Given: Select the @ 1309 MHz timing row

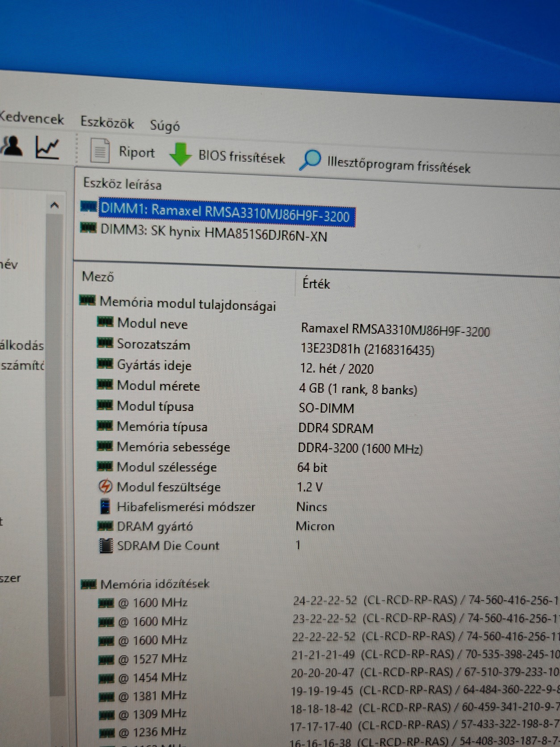Looking at the screenshot, I should [152, 713].
